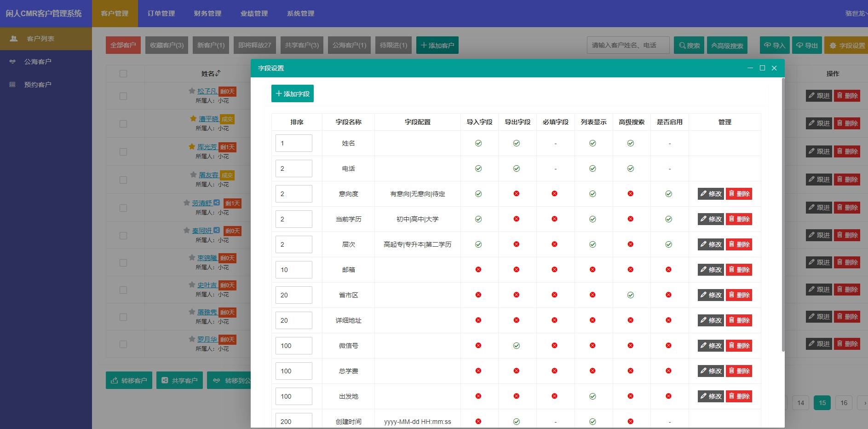This screenshot has height=429, width=868.
Task: Click 添加字段 in the dialog
Action: pos(293,93)
